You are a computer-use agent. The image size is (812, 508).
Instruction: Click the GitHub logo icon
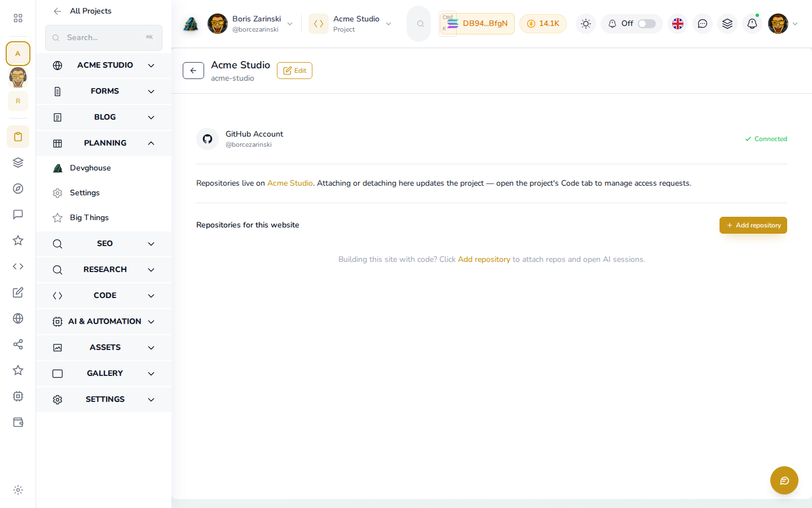[208, 139]
